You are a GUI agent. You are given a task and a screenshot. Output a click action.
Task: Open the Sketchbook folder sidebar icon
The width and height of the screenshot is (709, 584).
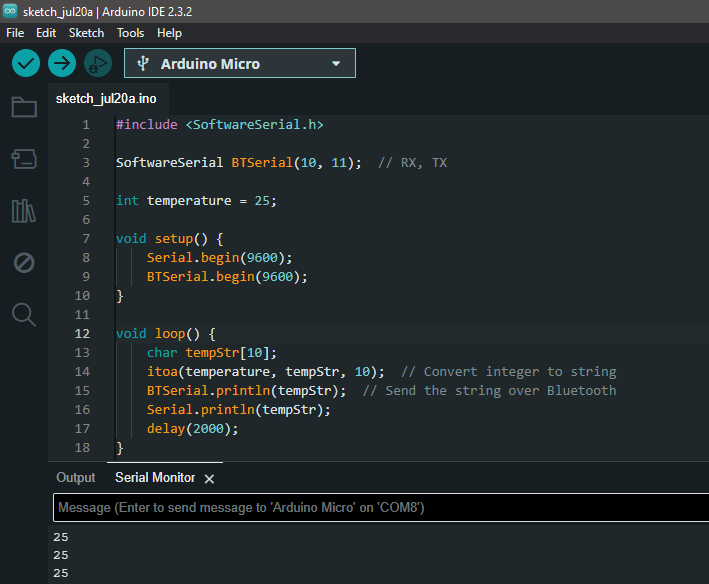pyautogui.click(x=24, y=107)
